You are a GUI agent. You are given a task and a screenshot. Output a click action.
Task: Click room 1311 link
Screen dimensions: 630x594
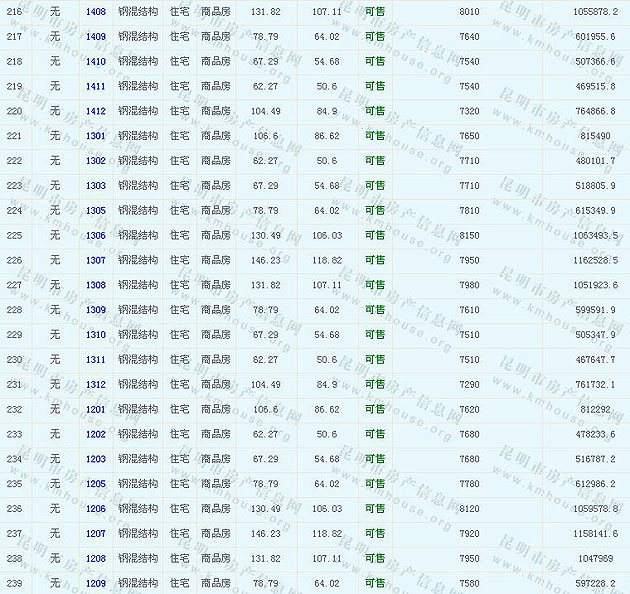point(95,360)
